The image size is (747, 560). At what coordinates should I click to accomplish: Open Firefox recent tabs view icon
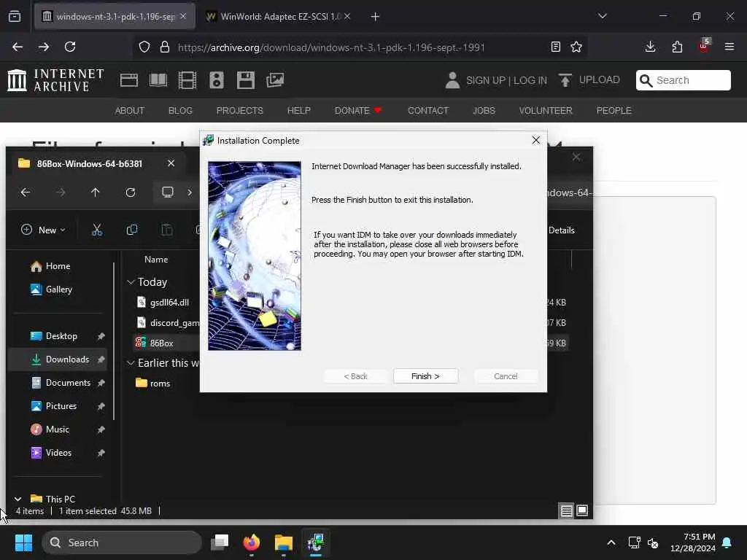(15, 16)
